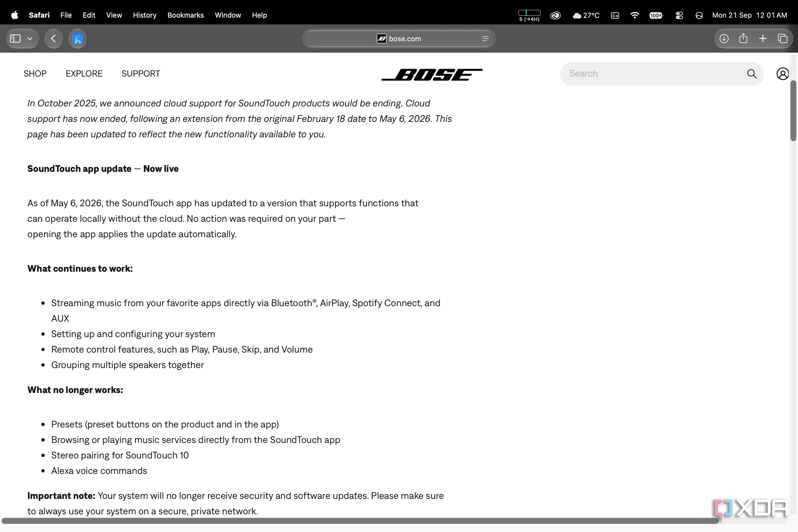Open the SUPPORT navigation menu
Image resolution: width=798 pixels, height=532 pixels.
click(x=141, y=74)
